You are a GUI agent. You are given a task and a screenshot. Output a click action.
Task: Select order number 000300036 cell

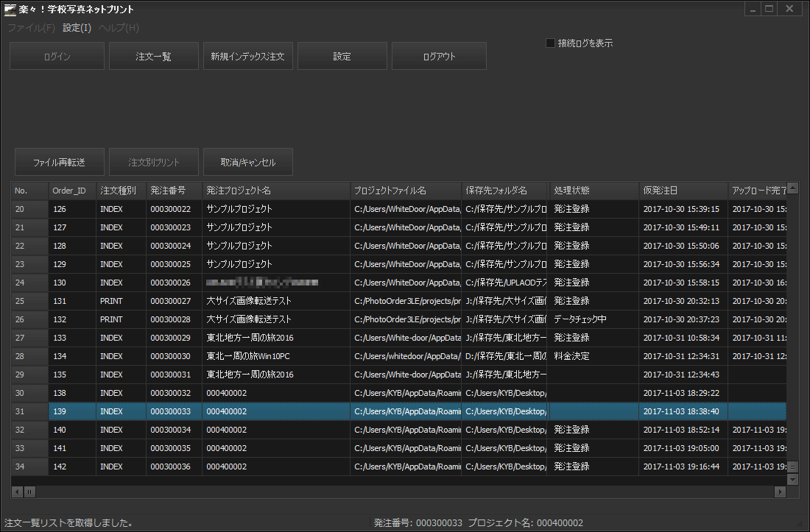tap(174, 467)
